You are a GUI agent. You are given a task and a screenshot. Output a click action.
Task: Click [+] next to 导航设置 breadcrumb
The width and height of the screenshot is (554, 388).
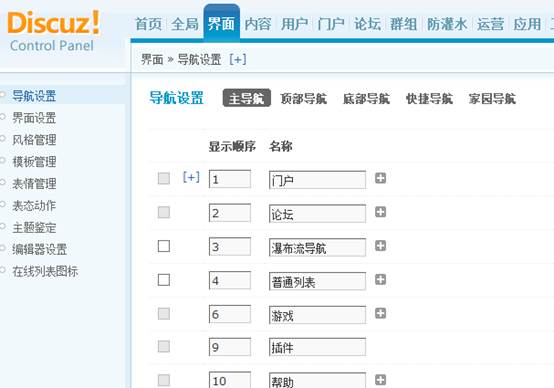point(238,59)
